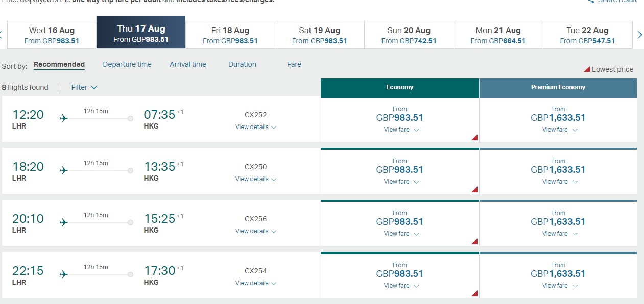Choose the Fri 18 Aug date tab
644x304 pixels.
pos(230,35)
